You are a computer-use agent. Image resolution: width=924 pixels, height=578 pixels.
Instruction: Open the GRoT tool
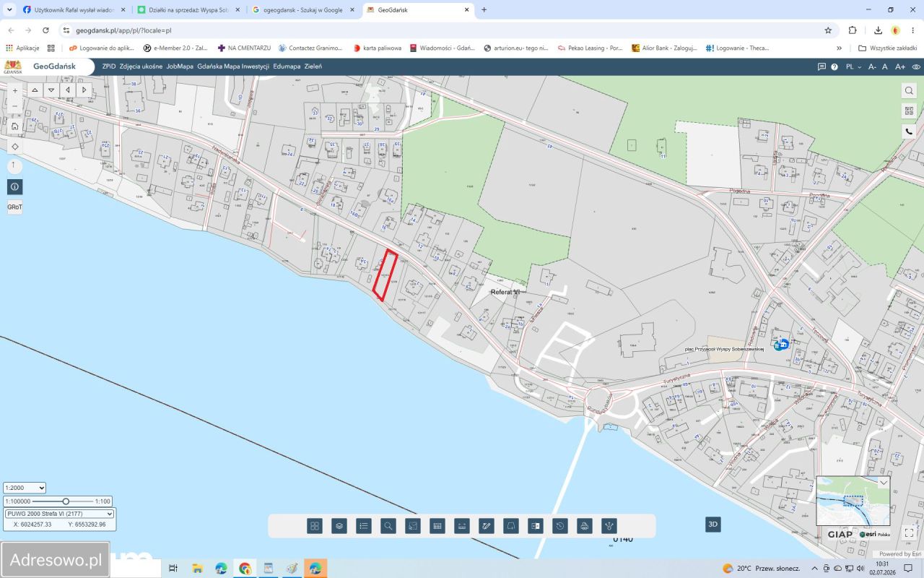15,207
